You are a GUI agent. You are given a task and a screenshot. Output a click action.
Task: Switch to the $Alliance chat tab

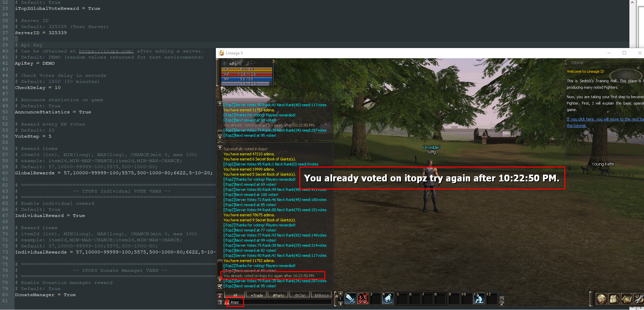321,295
